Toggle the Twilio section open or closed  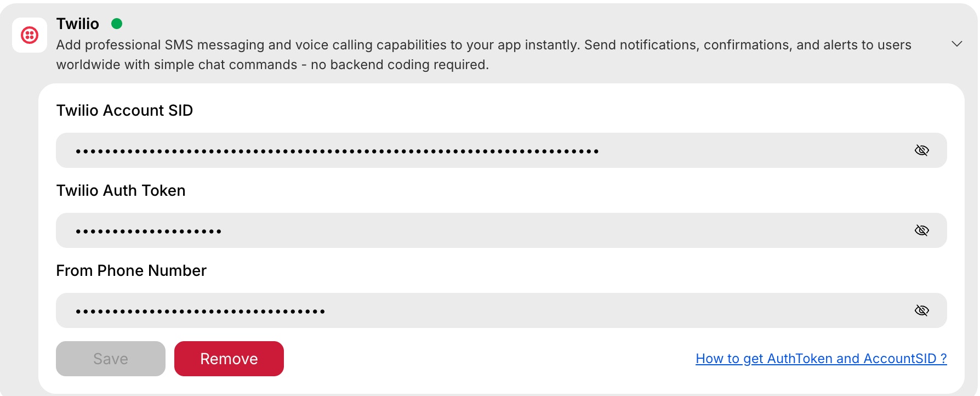click(958, 43)
